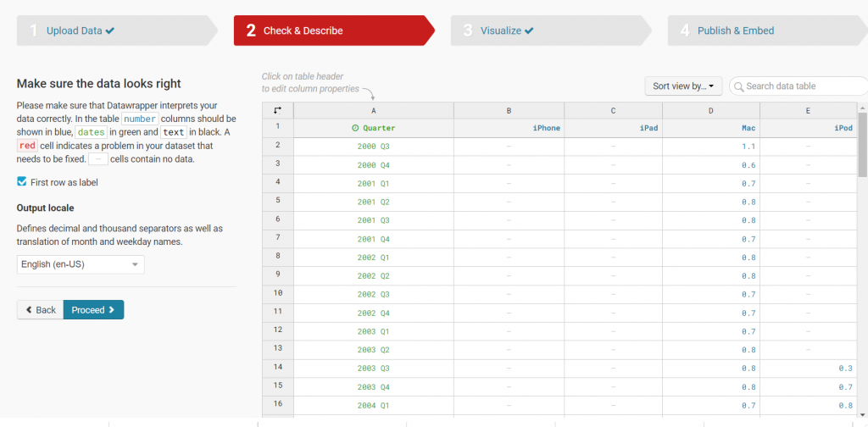Click the scrollbar up arrow
The height and width of the screenshot is (427, 868).
862,107
